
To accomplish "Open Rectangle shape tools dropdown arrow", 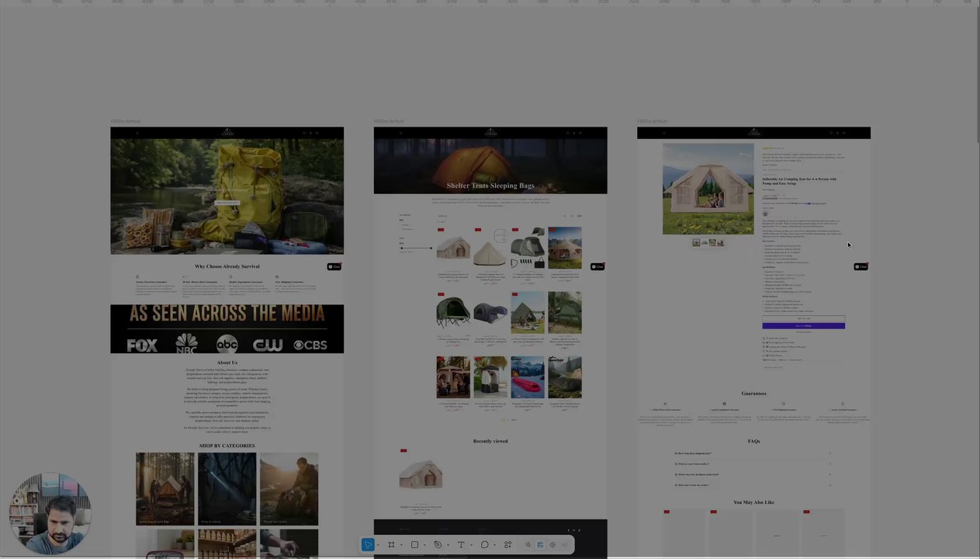I will tap(424, 544).
